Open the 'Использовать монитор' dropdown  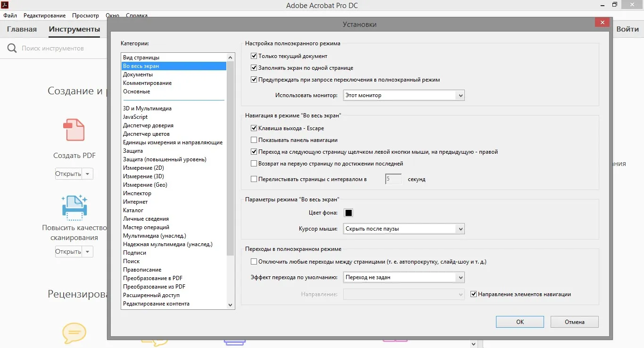[x=404, y=95]
